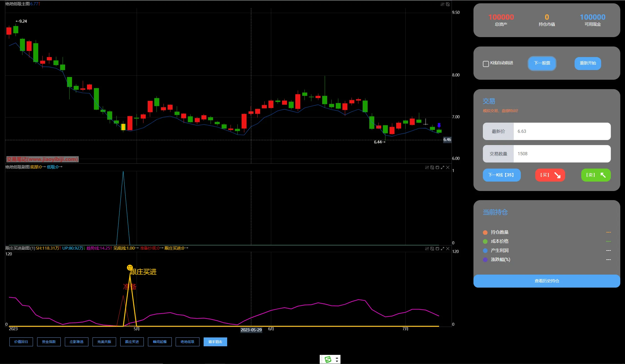Click the red 买 buy button
Screen dimensions: 625x364
pyautogui.click(x=550, y=175)
